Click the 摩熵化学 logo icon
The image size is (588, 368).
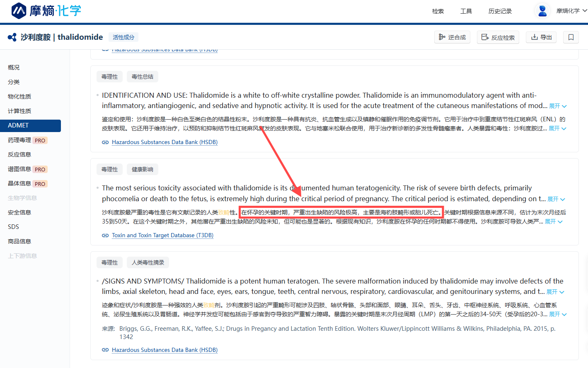tap(19, 11)
